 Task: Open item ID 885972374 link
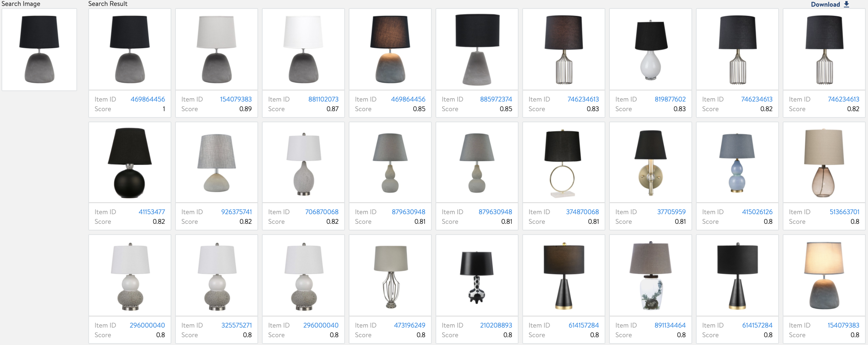(x=496, y=99)
